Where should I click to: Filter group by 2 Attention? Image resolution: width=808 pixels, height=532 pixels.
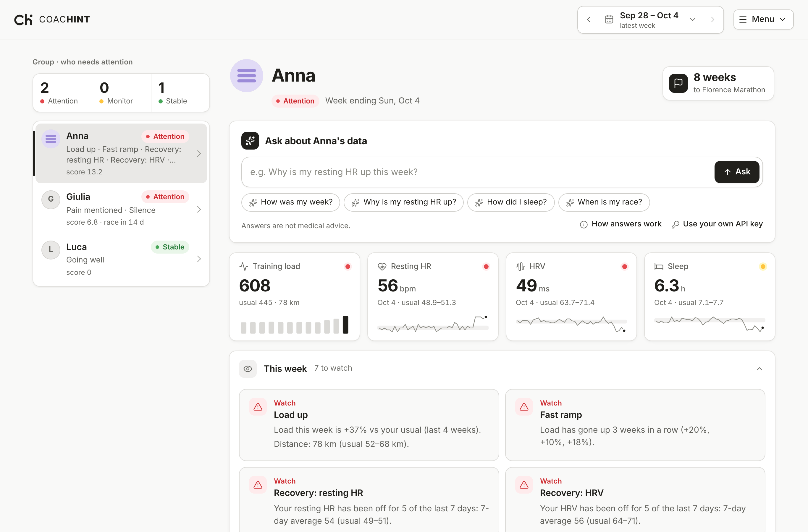click(x=62, y=93)
